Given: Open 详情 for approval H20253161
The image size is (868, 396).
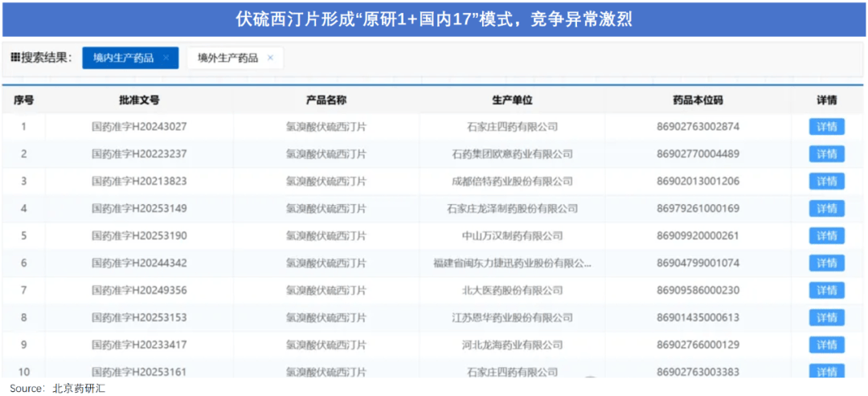Looking at the screenshot, I should coord(826,370).
